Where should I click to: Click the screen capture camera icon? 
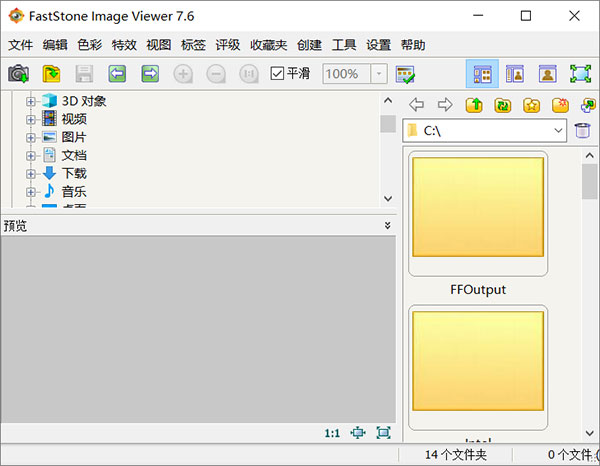click(x=18, y=73)
